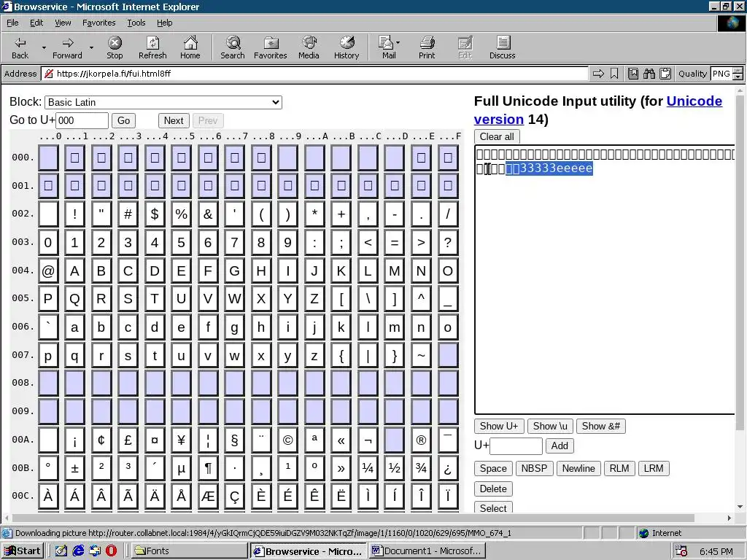Click the page icon left of the binoculars
This screenshot has width=747, height=560.
click(632, 74)
